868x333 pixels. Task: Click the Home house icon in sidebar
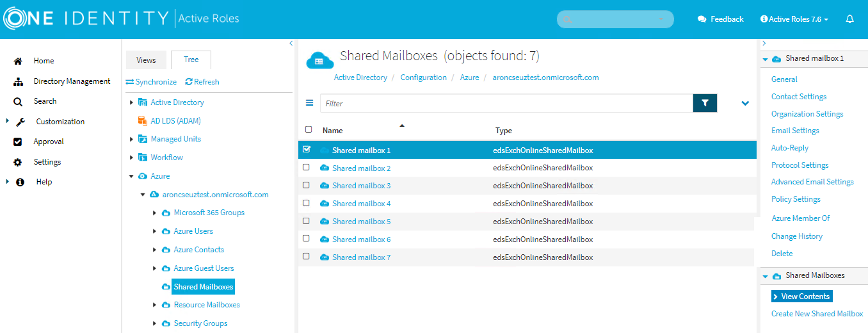pyautogui.click(x=18, y=61)
